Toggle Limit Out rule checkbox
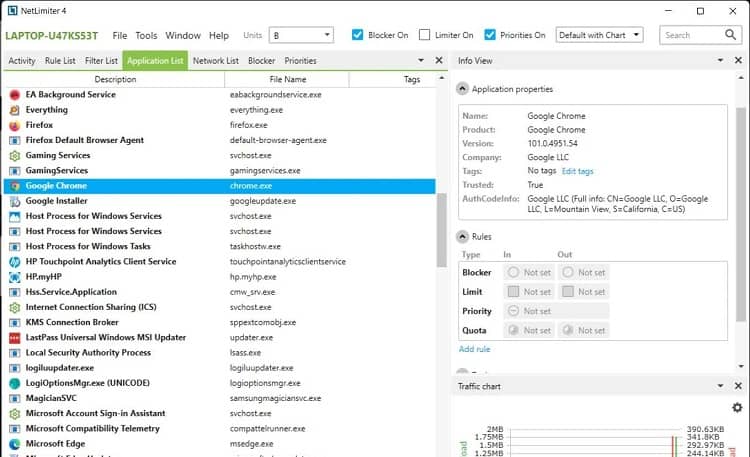The height and width of the screenshot is (457, 750). (568, 291)
